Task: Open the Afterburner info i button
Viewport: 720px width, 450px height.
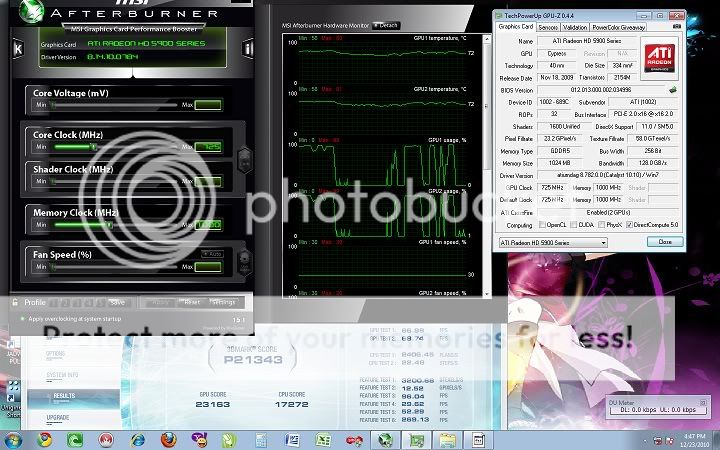Action: coord(248,48)
